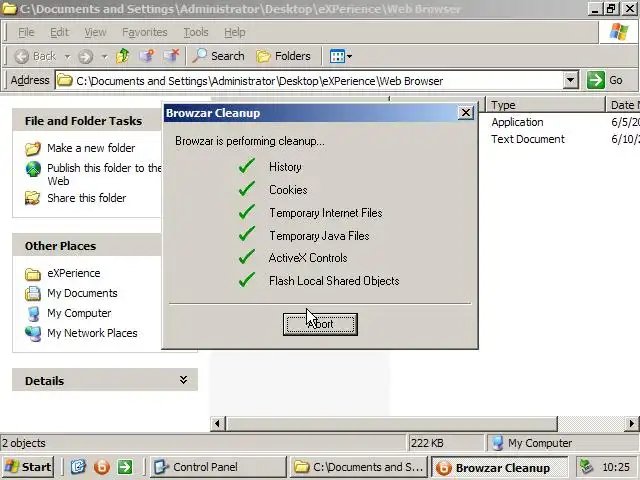
Task: Click the horizontal scrollbar left arrow
Action: 217,424
